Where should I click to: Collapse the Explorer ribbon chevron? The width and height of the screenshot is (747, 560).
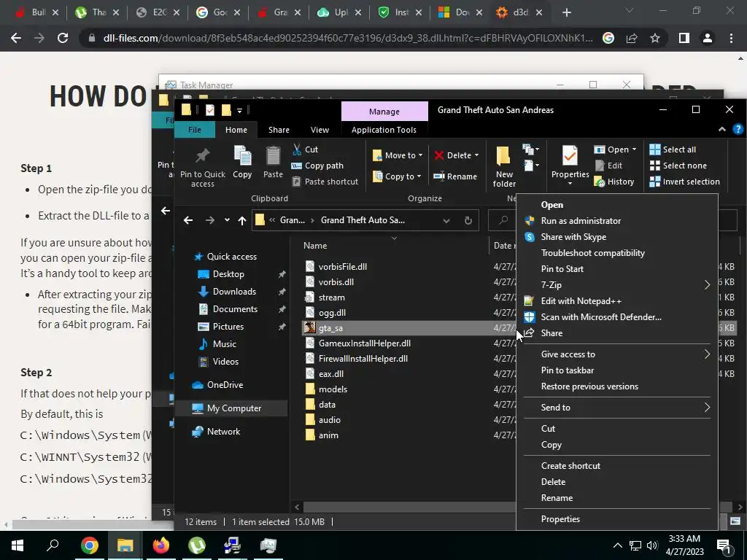[x=722, y=129]
